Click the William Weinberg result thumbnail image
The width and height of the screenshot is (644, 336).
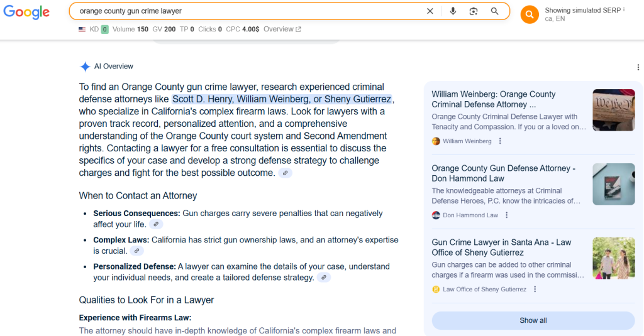pos(614,110)
